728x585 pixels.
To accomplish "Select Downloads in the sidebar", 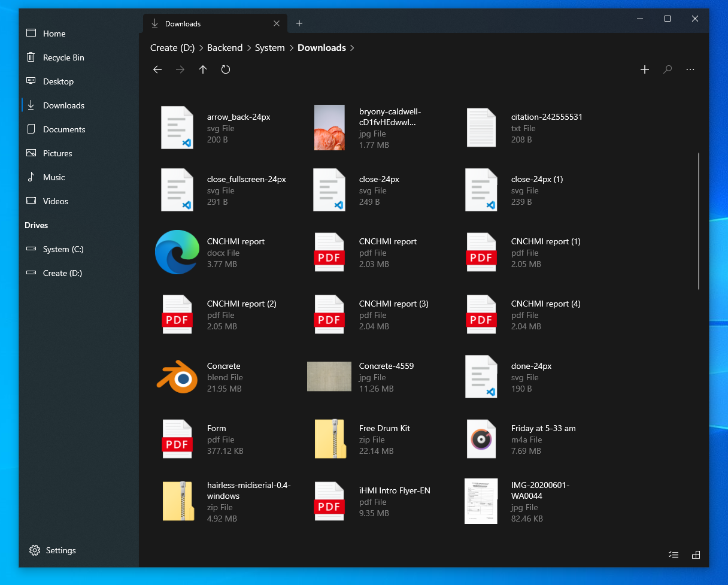I will click(80, 105).
